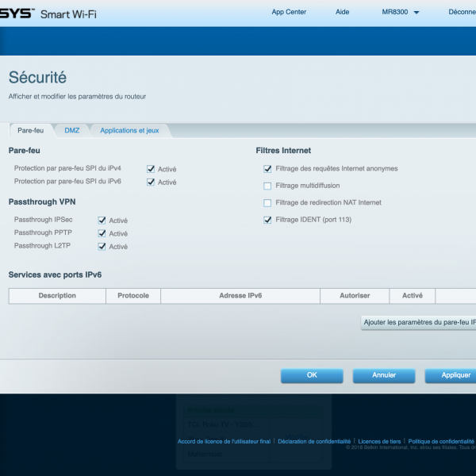Enable Filtrage multidiffusion checkbox
This screenshot has height=476, width=476.
click(267, 186)
